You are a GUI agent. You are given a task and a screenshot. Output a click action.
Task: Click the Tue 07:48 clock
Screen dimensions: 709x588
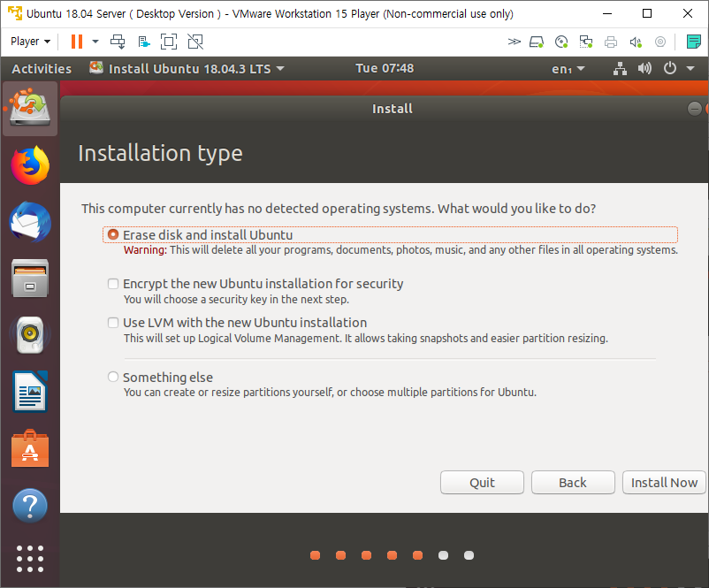tap(385, 68)
